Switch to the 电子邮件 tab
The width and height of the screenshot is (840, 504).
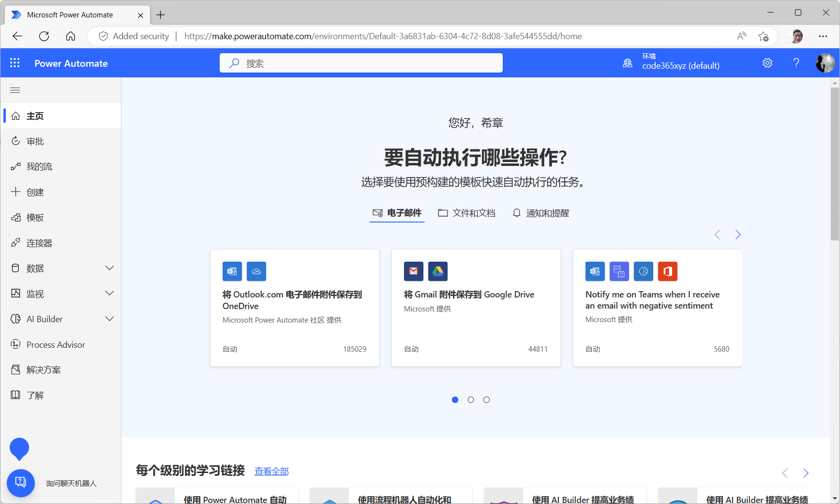pyautogui.click(x=397, y=213)
